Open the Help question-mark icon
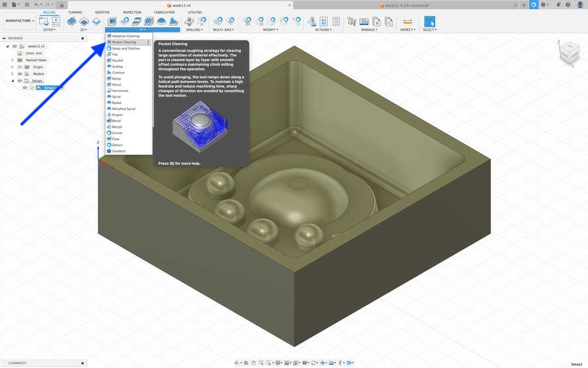 (568, 5)
